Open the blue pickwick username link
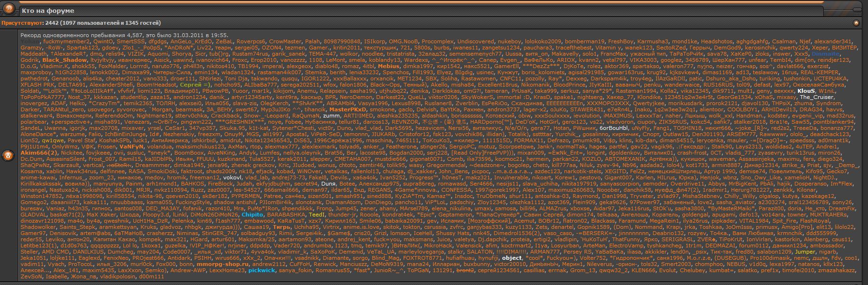 [x=261, y=270]
